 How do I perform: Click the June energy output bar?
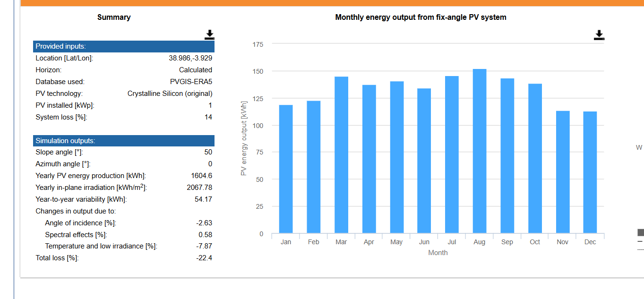tap(424, 161)
